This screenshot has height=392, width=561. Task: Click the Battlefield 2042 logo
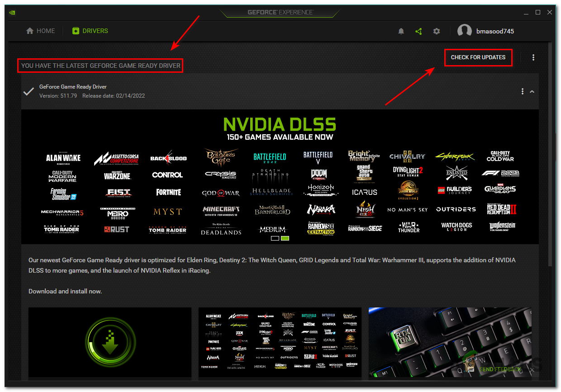(x=270, y=158)
